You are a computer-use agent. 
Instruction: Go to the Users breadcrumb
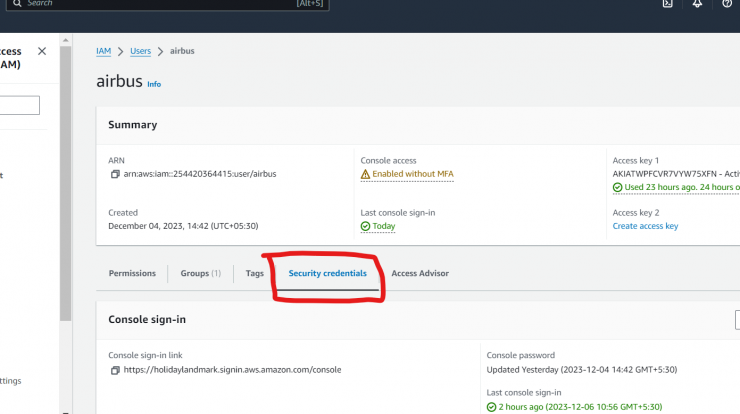tap(140, 51)
